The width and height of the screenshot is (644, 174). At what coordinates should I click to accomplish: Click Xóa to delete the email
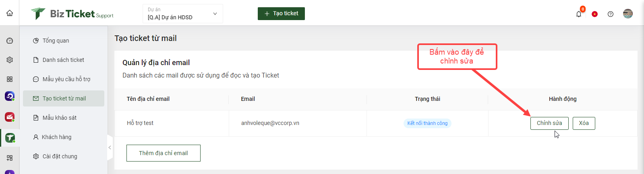(x=584, y=123)
